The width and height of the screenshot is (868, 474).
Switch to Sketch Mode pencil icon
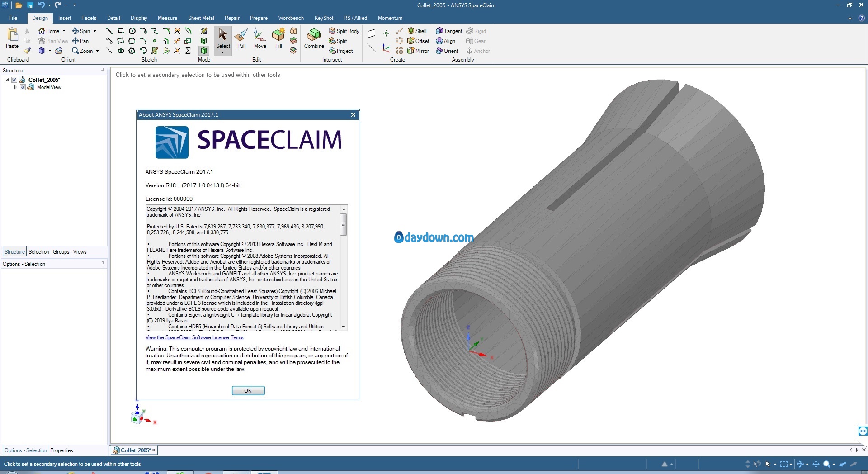click(x=204, y=31)
